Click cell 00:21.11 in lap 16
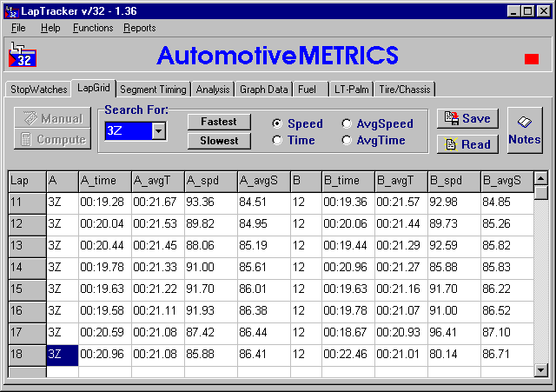The width and height of the screenshot is (556, 392). click(x=158, y=311)
